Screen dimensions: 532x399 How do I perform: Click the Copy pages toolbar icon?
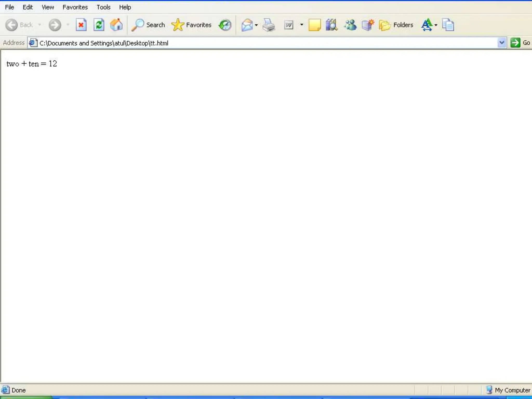coord(448,25)
